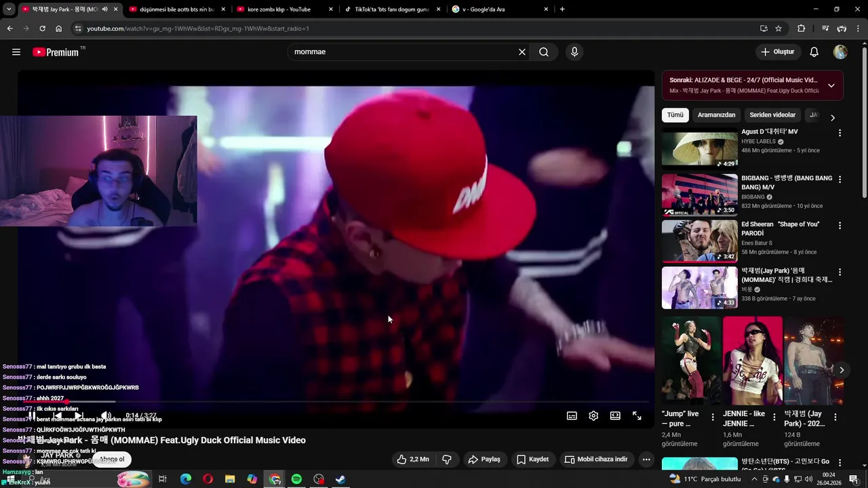Skip to previous video in player controls

57,415
